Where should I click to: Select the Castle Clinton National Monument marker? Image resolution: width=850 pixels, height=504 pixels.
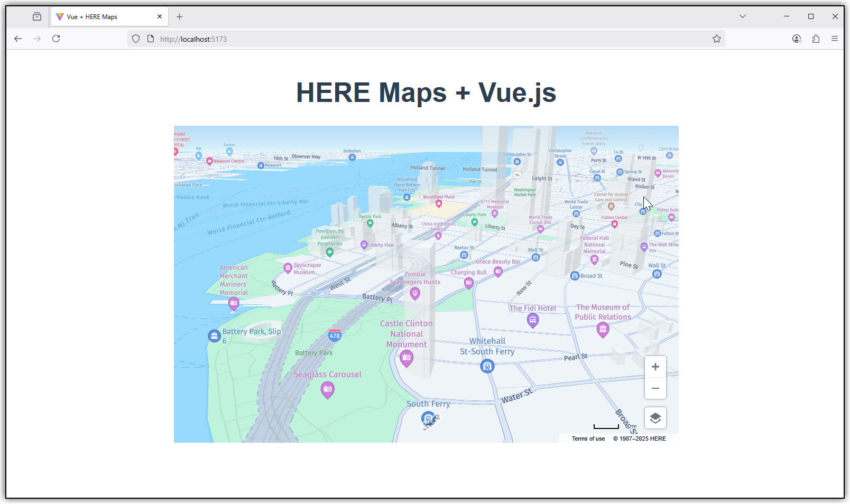point(406,359)
